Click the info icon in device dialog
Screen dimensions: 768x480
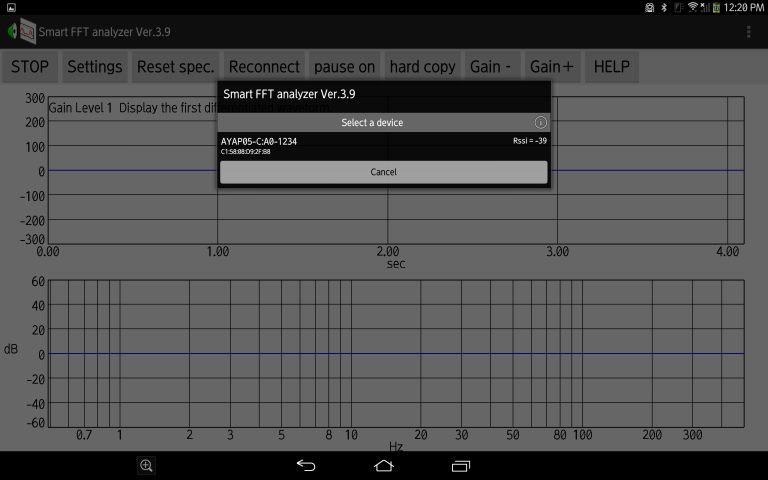(540, 122)
